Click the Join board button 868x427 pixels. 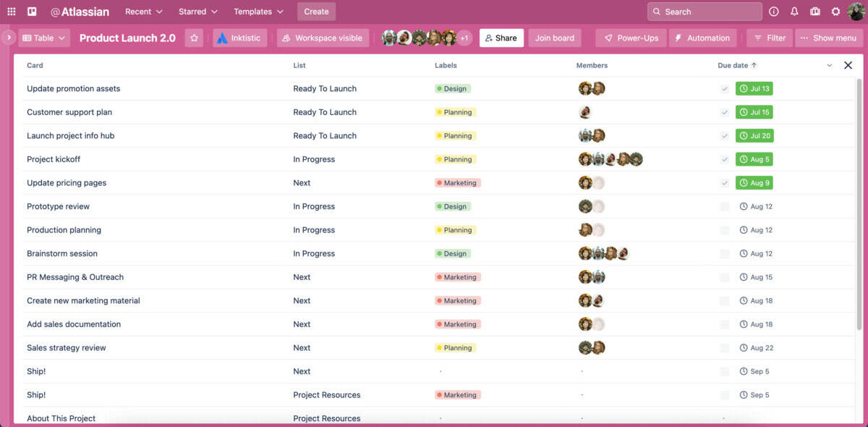point(555,38)
